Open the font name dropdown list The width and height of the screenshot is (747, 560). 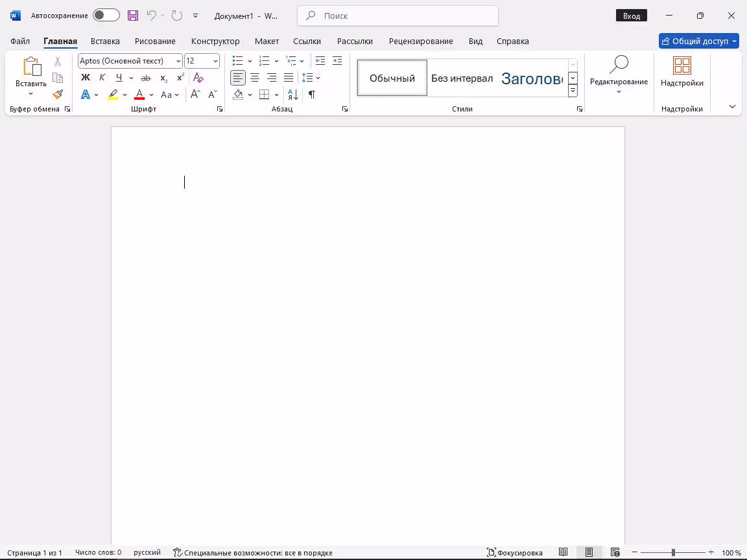178,61
